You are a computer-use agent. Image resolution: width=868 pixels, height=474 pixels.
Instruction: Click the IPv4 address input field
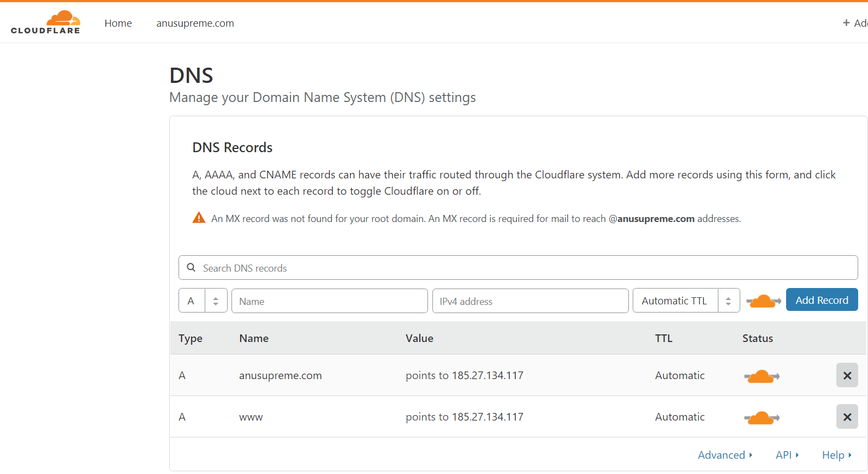coord(530,301)
